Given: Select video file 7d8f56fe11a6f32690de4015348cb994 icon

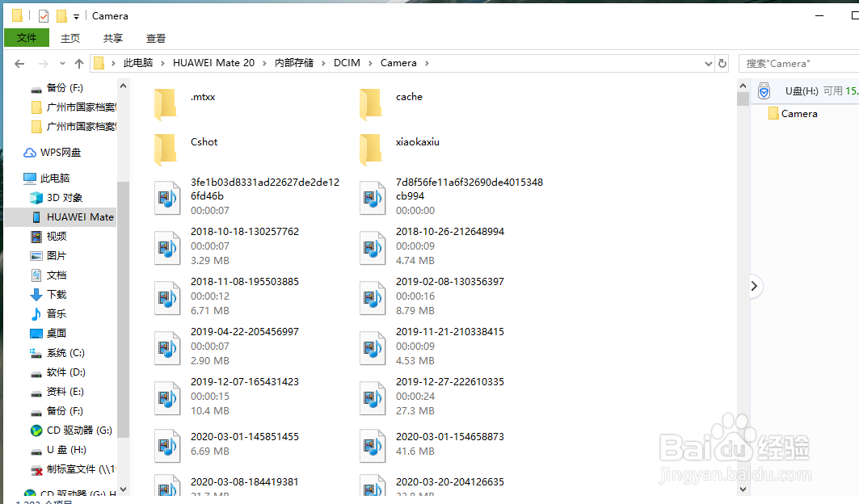Looking at the screenshot, I should [x=373, y=198].
